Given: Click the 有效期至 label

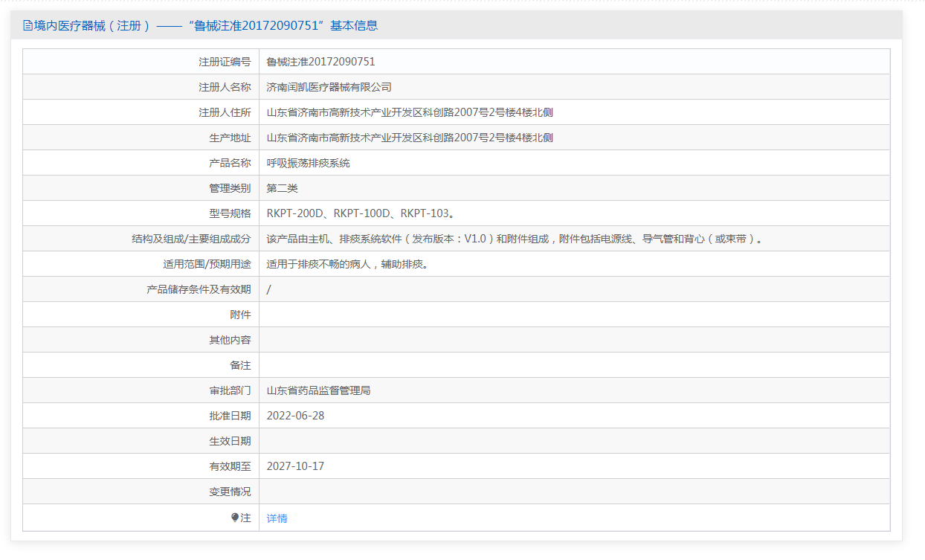Looking at the screenshot, I should click(x=231, y=466).
